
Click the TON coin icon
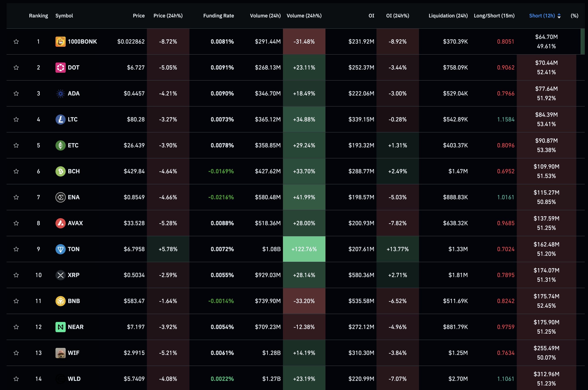pos(60,249)
